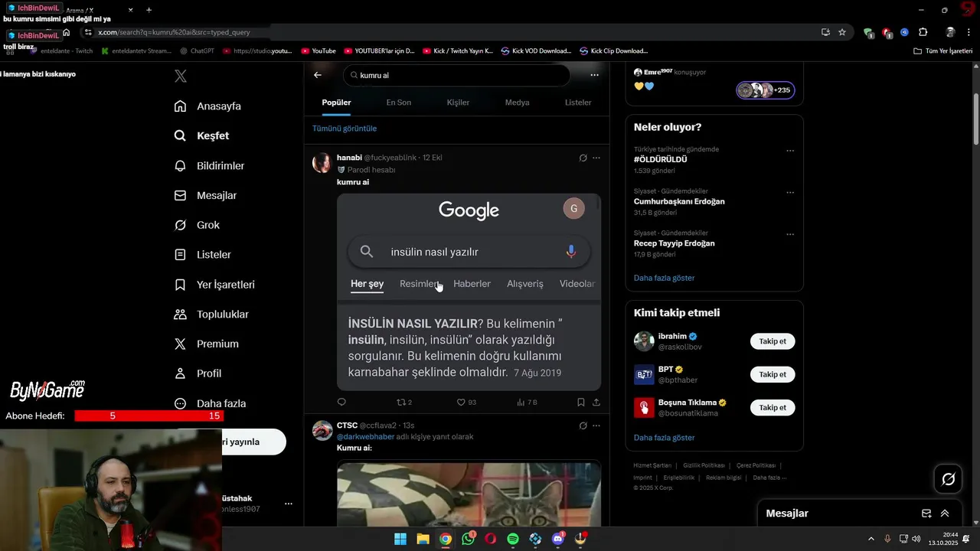
Task: Show hidden system tray icons
Action: [x=871, y=539]
